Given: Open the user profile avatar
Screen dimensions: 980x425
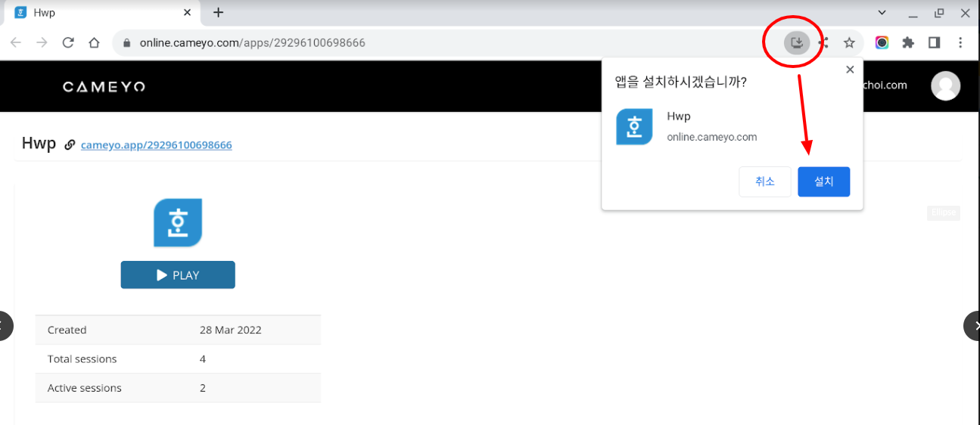Looking at the screenshot, I should (x=945, y=85).
